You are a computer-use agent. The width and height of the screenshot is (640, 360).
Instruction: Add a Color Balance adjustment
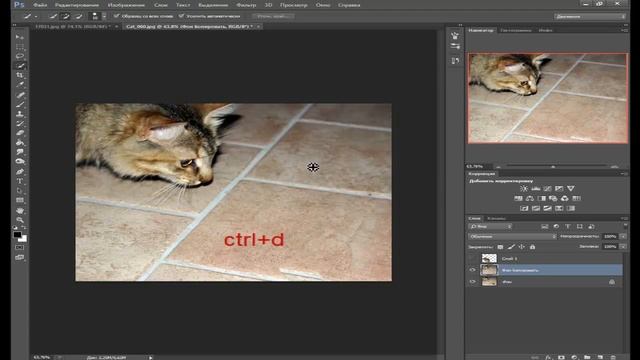coord(530,198)
